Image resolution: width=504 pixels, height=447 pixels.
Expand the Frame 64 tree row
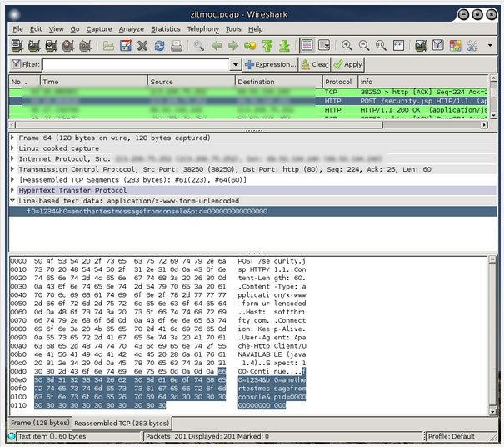pyautogui.click(x=12, y=138)
